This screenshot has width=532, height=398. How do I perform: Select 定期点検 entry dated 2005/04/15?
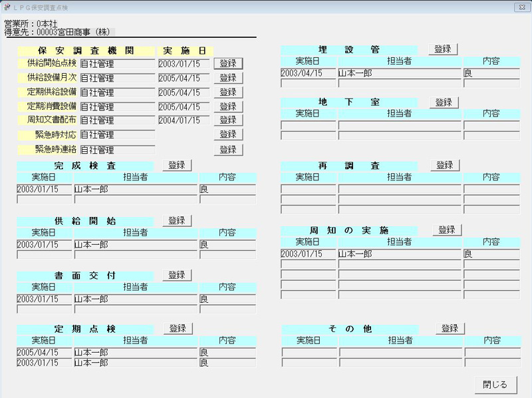tap(43, 353)
